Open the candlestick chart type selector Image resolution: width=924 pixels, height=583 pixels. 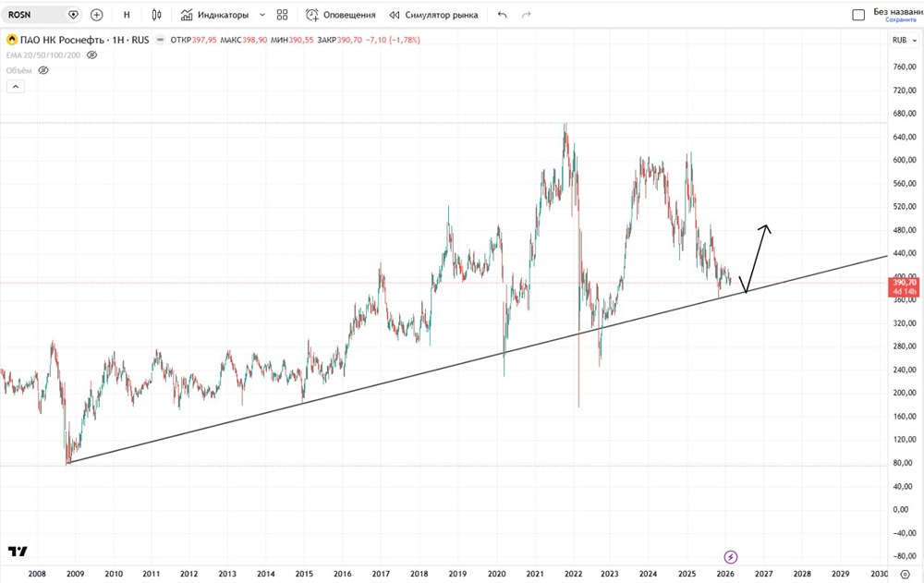click(x=156, y=15)
